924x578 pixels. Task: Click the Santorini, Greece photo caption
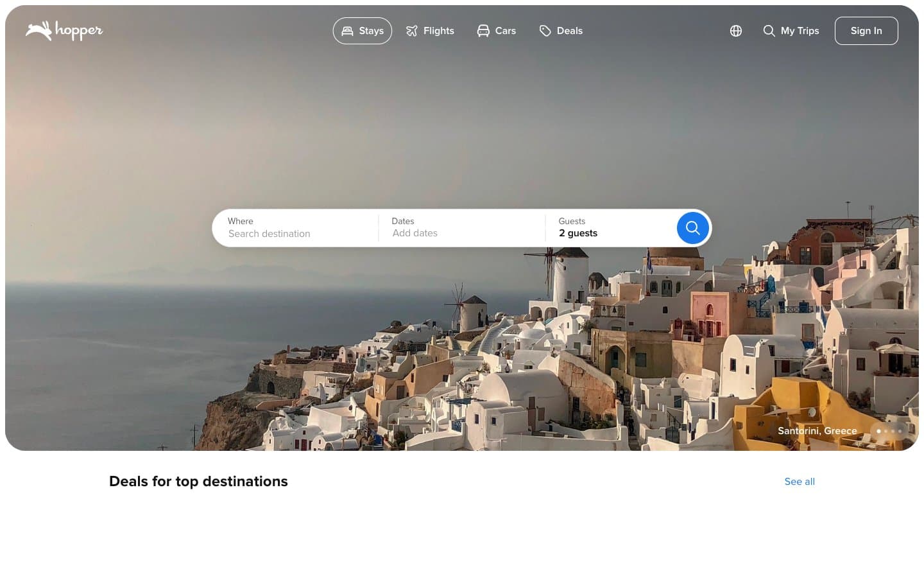tap(817, 431)
